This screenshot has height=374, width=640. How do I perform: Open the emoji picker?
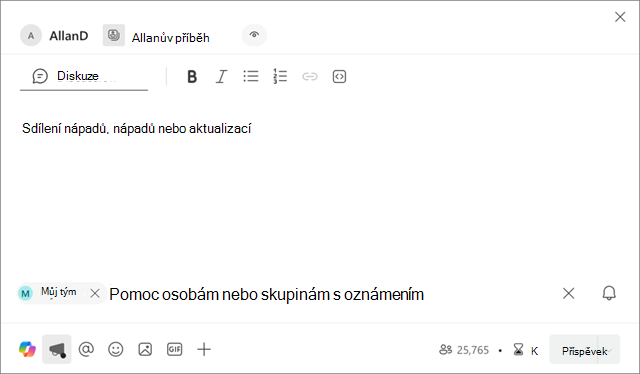116,350
